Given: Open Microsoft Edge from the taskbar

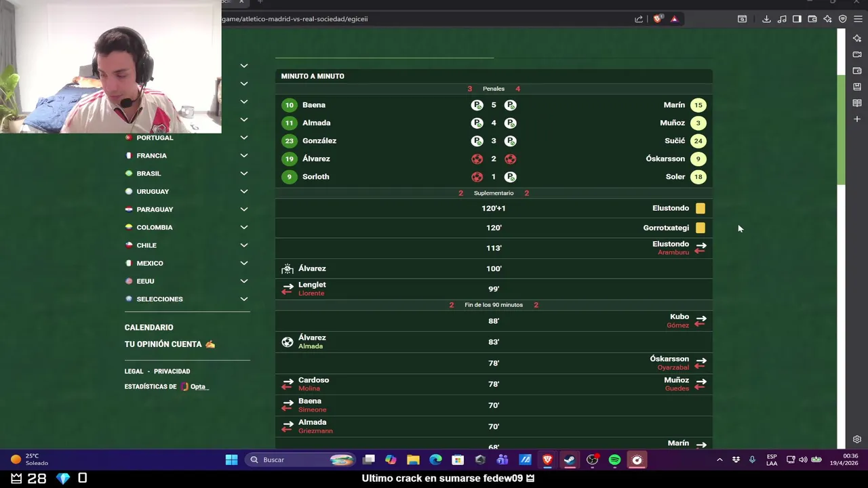Looking at the screenshot, I should tap(435, 460).
